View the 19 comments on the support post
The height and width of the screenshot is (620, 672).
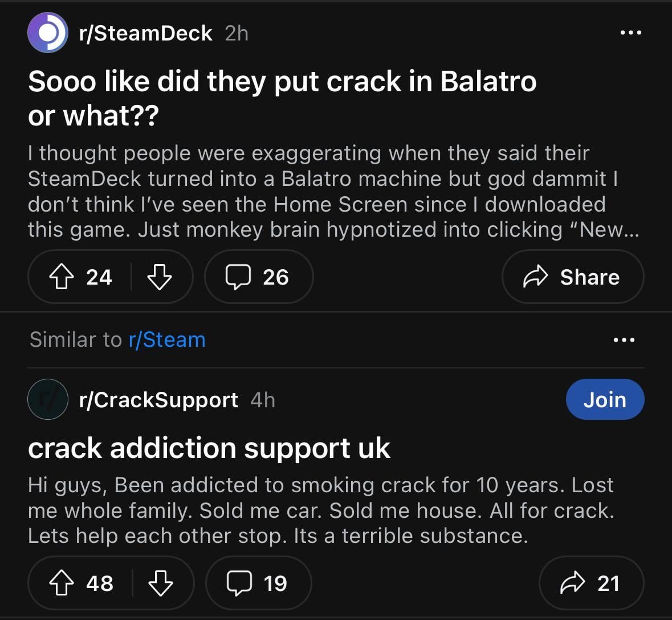258,583
